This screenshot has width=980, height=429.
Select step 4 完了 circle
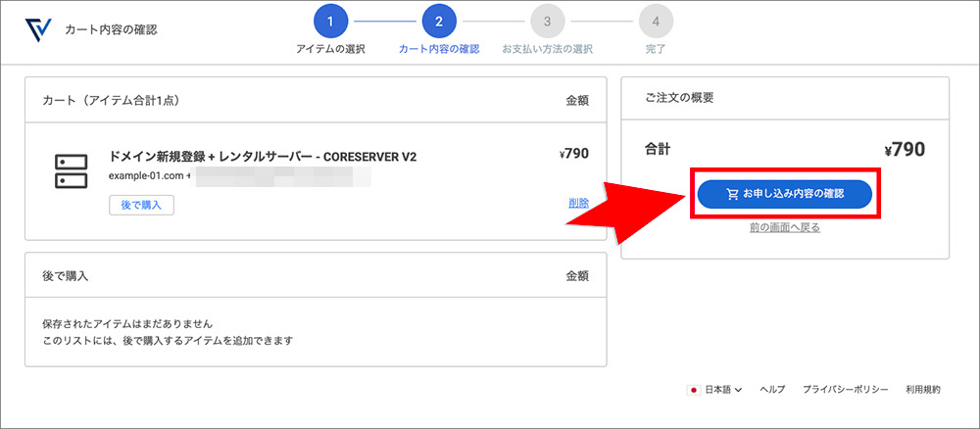point(656,22)
